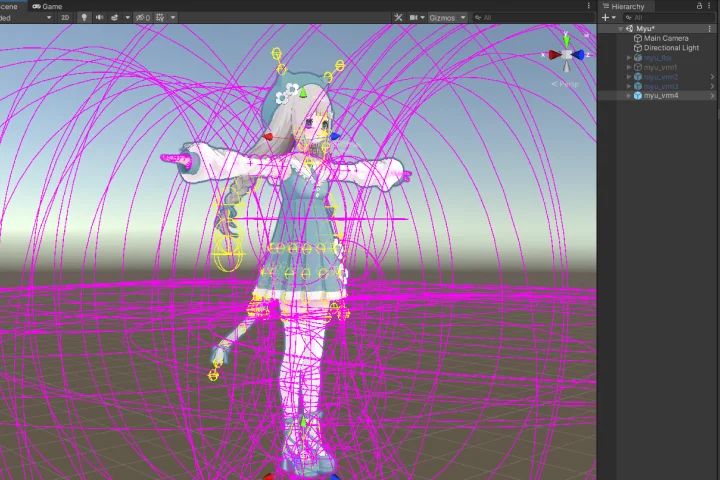Click the add object plus button in Hierarchy

pos(605,17)
